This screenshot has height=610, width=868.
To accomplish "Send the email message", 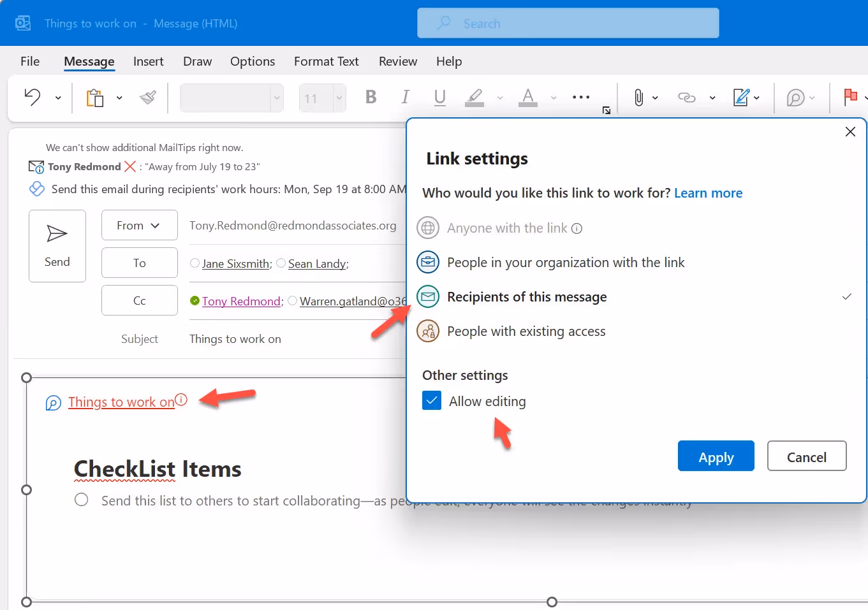I will click(x=57, y=245).
